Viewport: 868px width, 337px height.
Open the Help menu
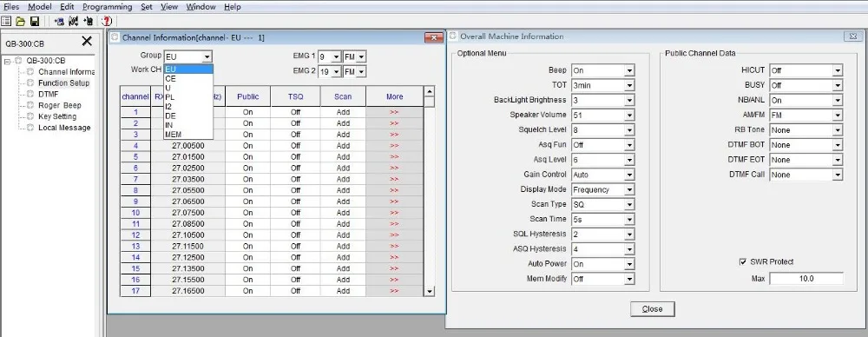233,7
